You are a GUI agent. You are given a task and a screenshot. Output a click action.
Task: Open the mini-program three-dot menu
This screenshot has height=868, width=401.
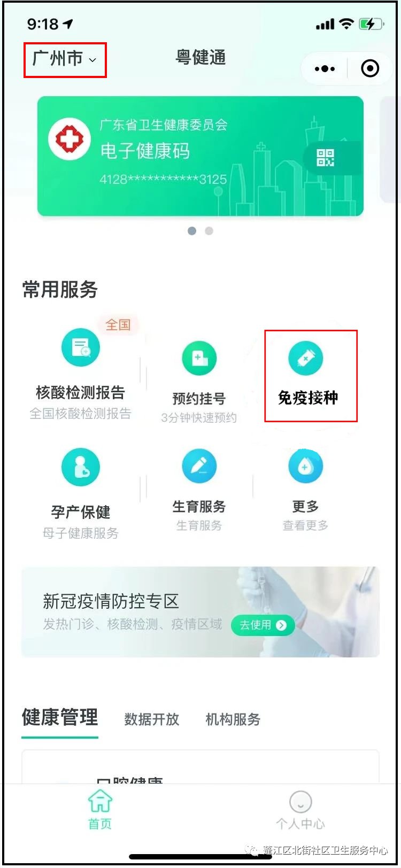[x=325, y=69]
